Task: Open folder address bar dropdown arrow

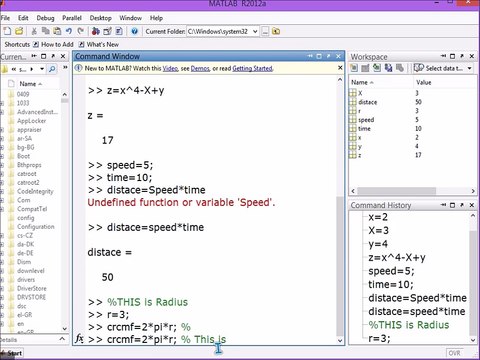Action: (x=42, y=69)
